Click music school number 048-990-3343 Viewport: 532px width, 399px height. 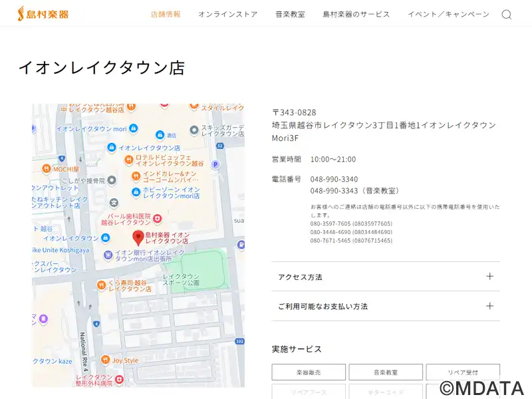click(x=334, y=191)
